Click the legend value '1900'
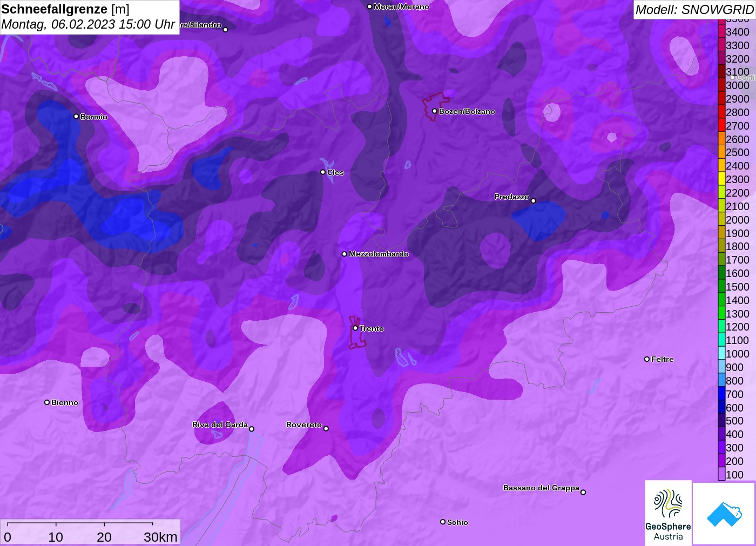The width and height of the screenshot is (756, 546). pyautogui.click(x=738, y=233)
